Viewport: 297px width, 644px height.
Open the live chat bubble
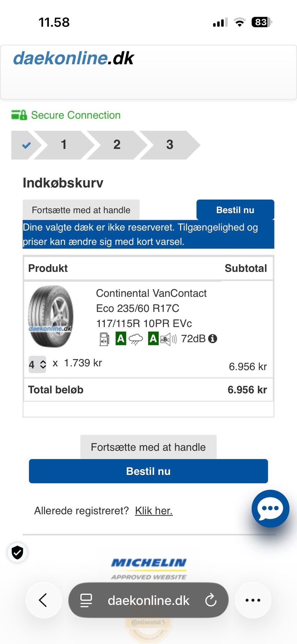pos(270,508)
